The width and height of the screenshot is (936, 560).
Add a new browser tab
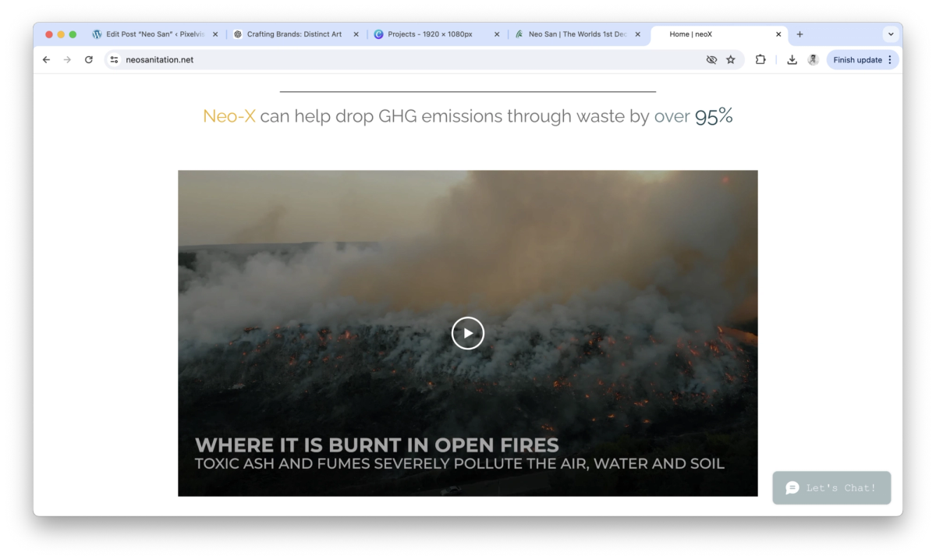(799, 34)
